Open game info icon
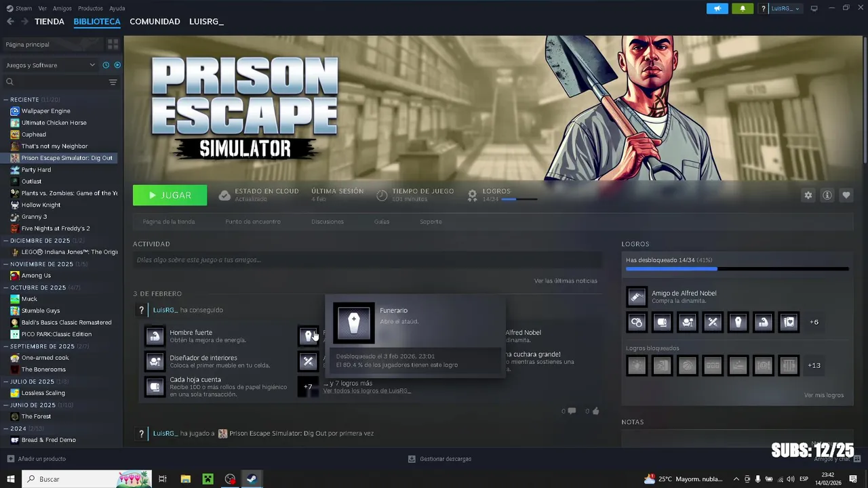868x488 pixels. point(827,195)
